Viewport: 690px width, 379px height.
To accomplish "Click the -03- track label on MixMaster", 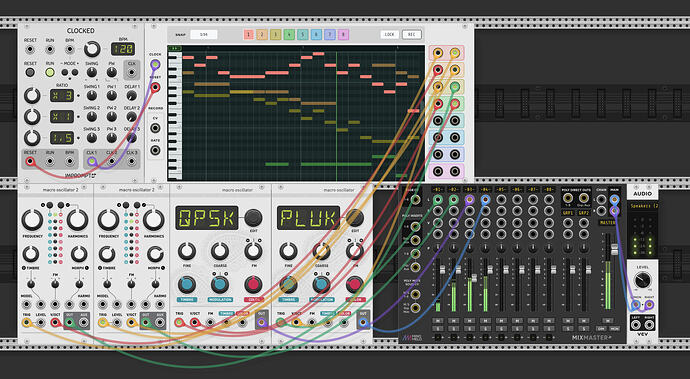I will [469, 190].
